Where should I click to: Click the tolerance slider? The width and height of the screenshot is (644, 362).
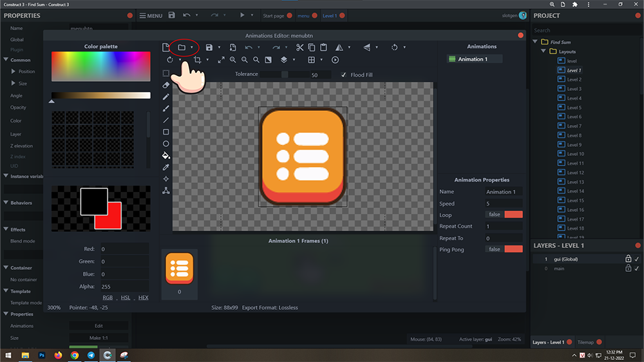pyautogui.click(x=285, y=74)
